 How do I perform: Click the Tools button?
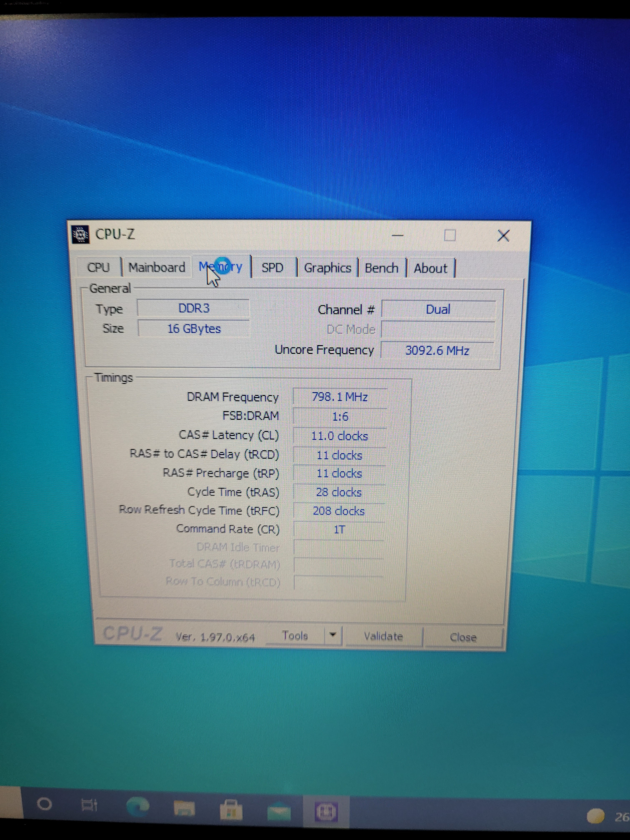click(295, 636)
